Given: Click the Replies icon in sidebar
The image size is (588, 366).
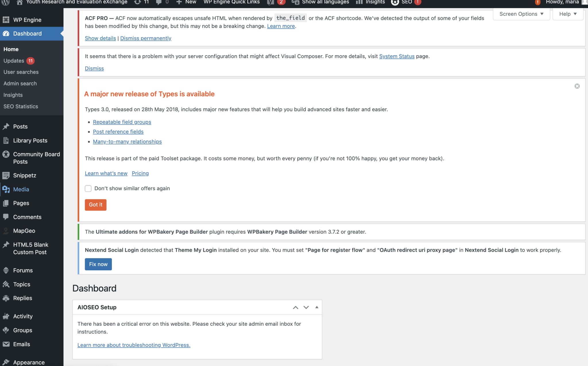Looking at the screenshot, I should point(6,298).
